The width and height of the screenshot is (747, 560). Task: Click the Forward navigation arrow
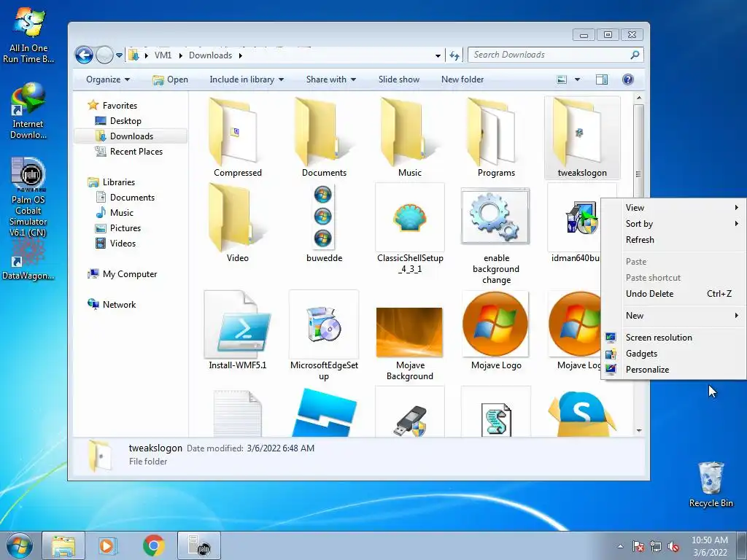tap(104, 55)
